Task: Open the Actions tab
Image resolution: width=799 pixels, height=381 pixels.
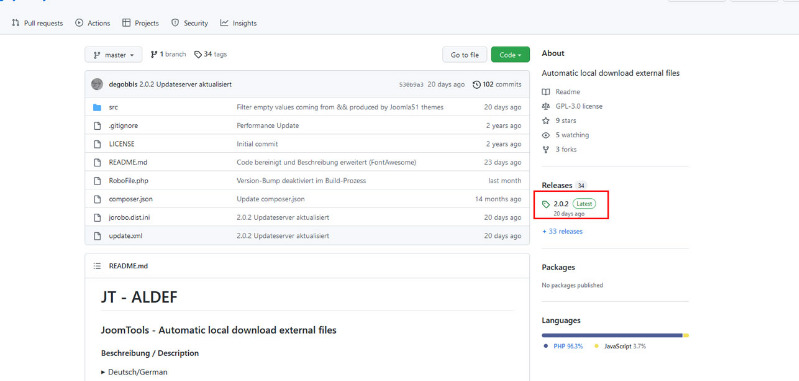Action: pos(93,23)
